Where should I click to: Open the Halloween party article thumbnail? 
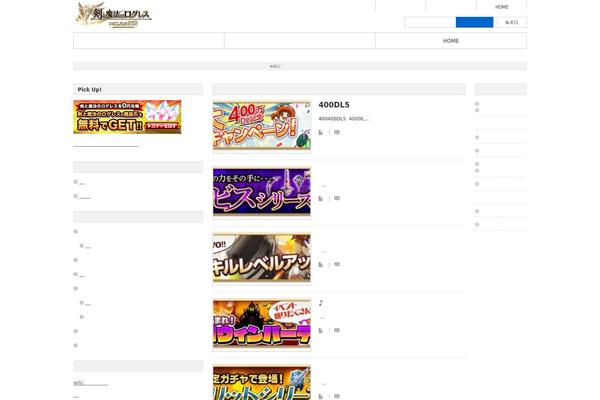tap(262, 324)
